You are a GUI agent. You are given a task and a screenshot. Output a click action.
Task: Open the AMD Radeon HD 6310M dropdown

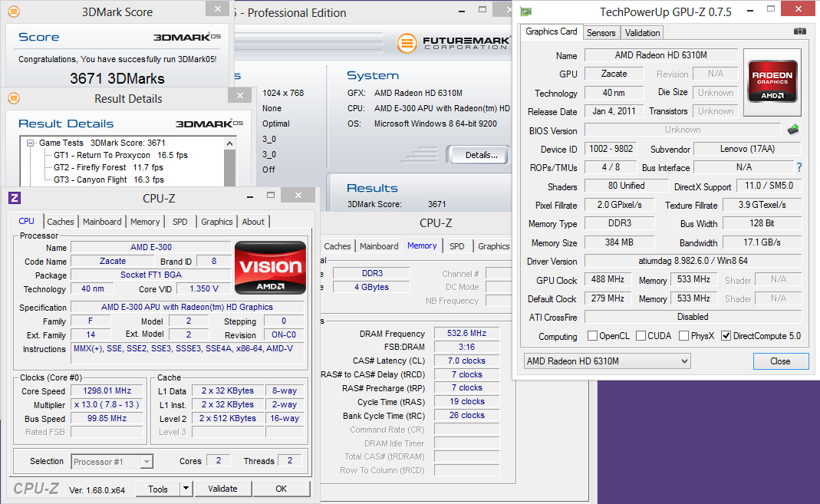click(x=608, y=361)
